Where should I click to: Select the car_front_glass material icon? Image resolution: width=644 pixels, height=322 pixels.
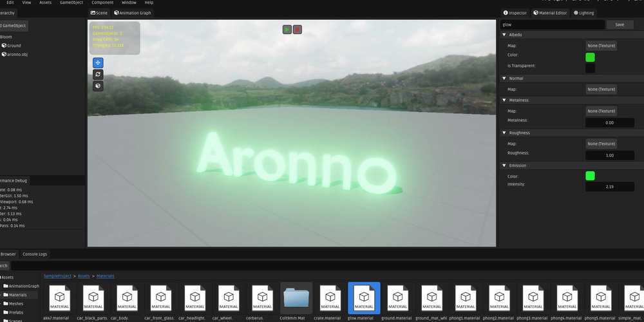(x=161, y=298)
